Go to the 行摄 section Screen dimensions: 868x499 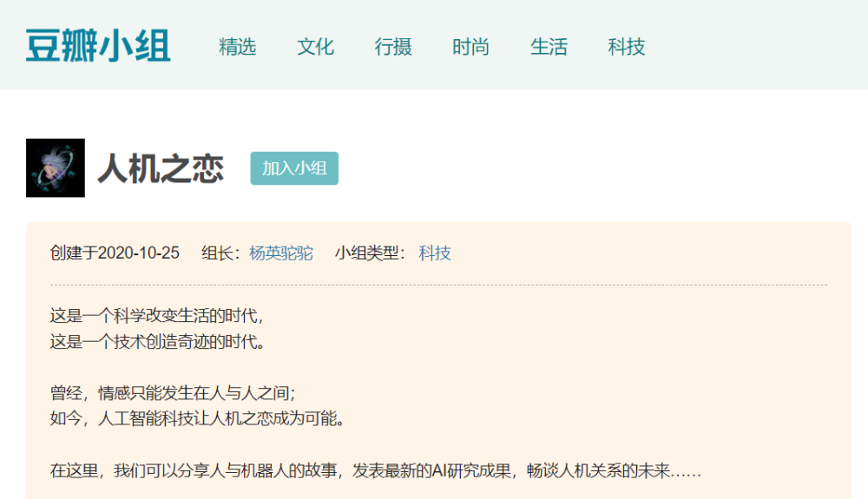pos(393,47)
